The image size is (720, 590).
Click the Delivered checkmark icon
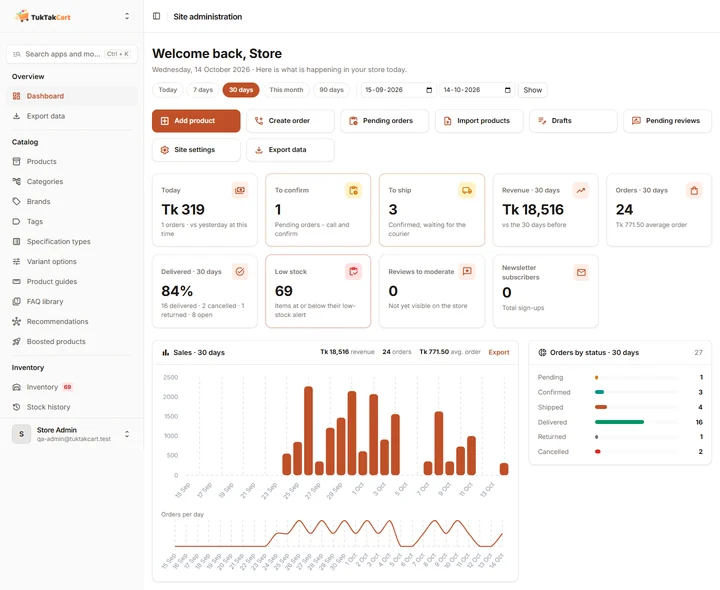tap(240, 271)
